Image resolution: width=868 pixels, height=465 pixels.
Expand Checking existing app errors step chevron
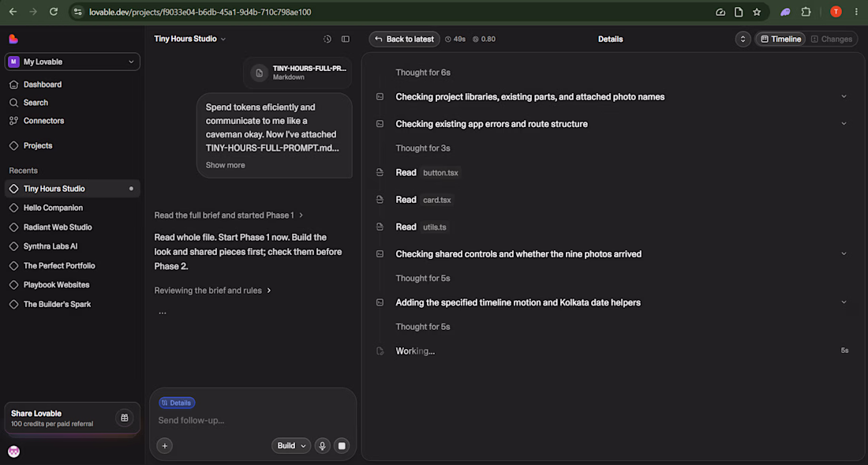pos(844,123)
